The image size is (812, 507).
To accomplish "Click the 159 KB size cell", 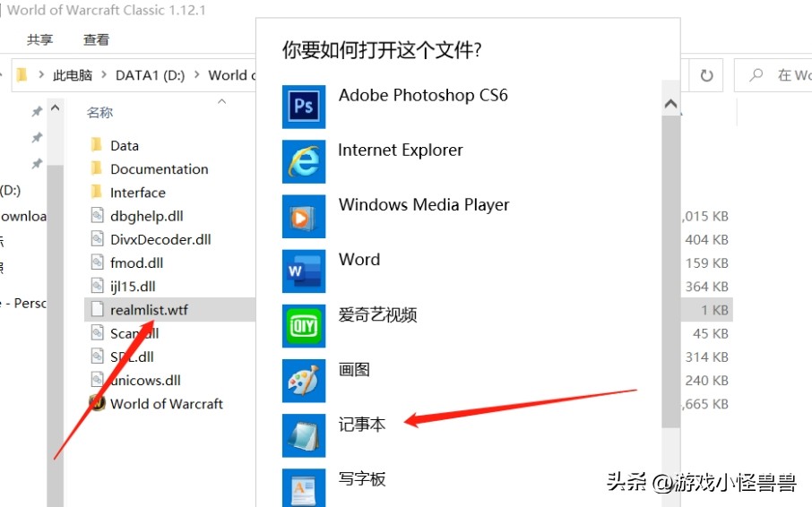I will (x=707, y=262).
